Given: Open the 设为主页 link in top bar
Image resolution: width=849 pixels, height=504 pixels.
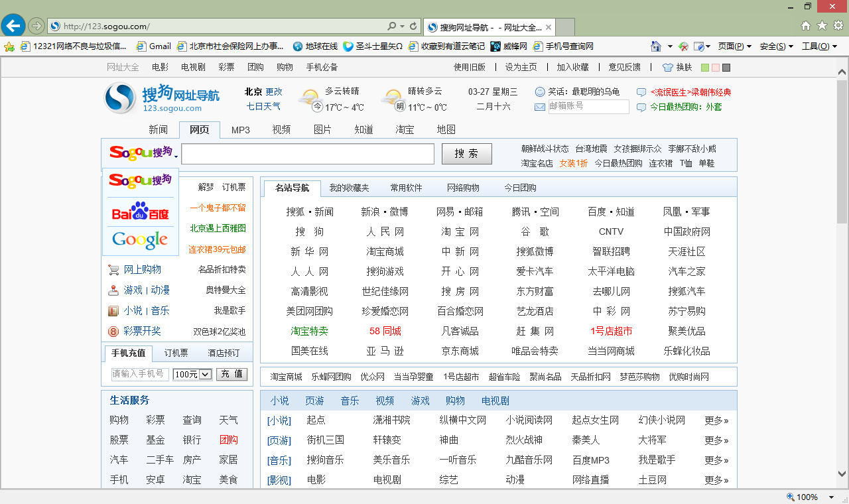Looking at the screenshot, I should click(x=521, y=67).
